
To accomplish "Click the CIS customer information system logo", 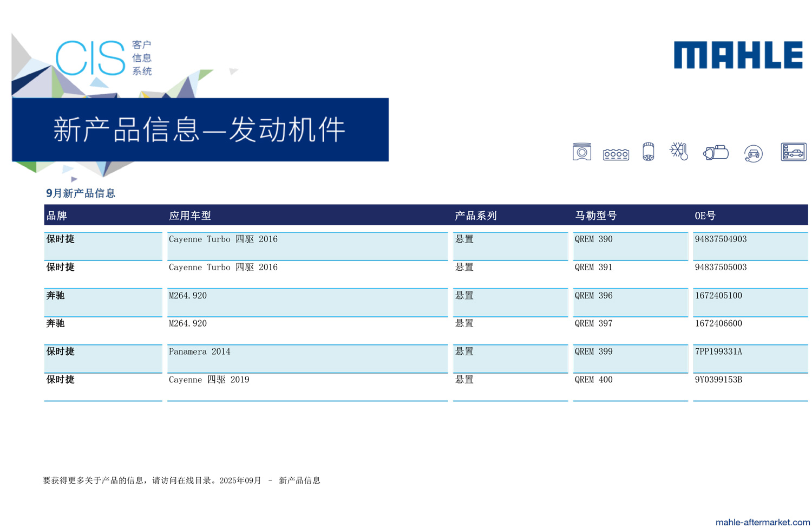I will click(x=104, y=58).
